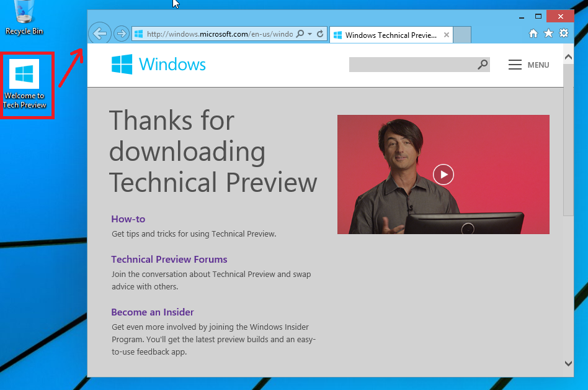Click the favicon on the Windows Technical Preview tab
Screen dimensions: 588x390
point(337,35)
